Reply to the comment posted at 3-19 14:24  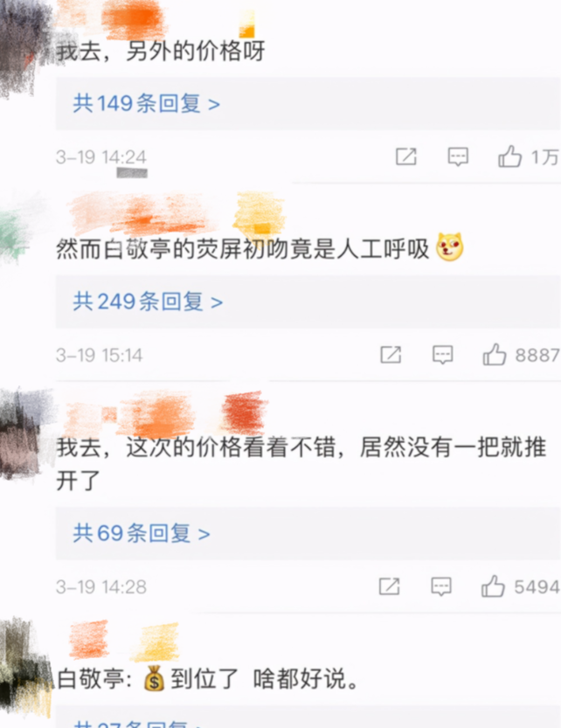coord(458,157)
